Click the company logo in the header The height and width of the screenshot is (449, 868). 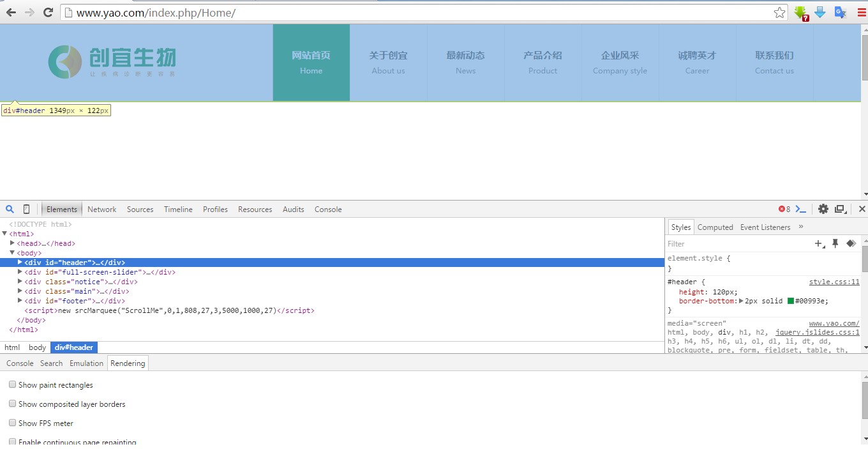pyautogui.click(x=112, y=62)
